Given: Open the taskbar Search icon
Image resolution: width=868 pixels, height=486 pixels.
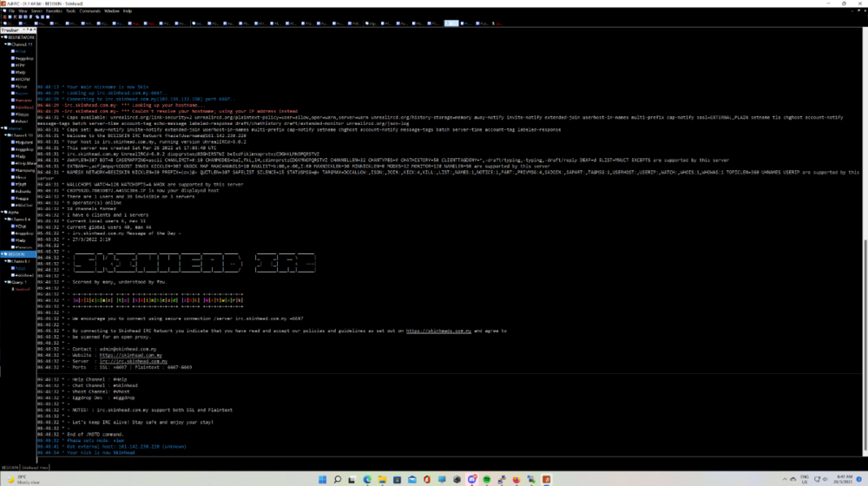Looking at the screenshot, I should coord(336,479).
